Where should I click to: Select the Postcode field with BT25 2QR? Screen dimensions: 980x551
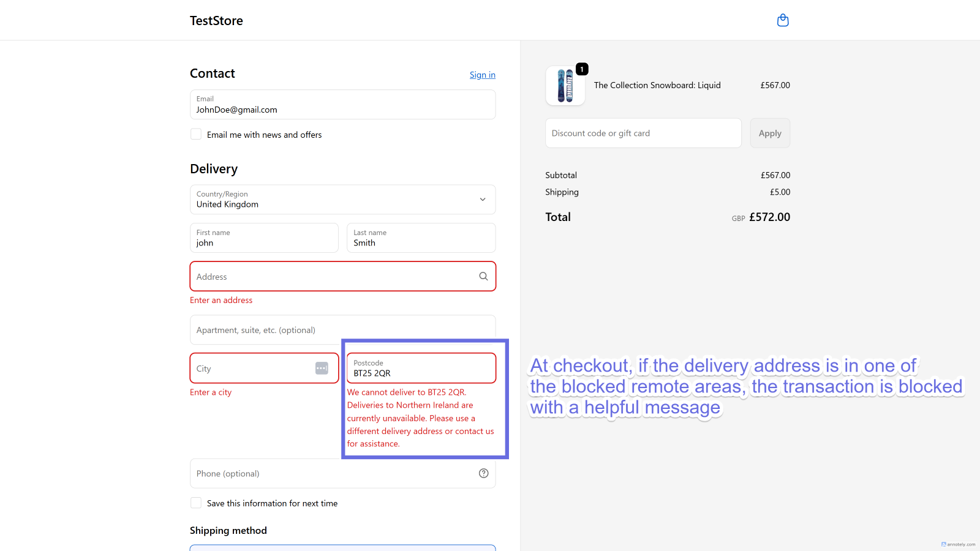(421, 368)
